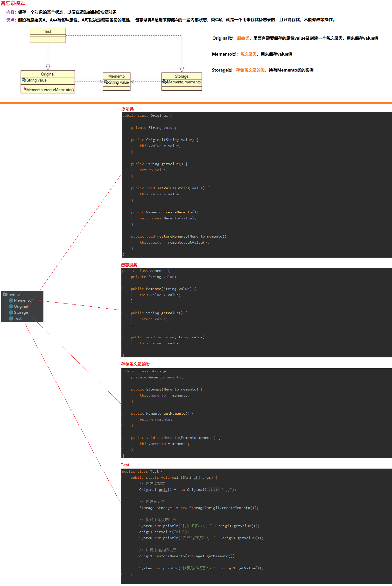This screenshot has height=586, width=392.
Task: Click the red 存储备忘录的类 heading
Action: tap(135, 364)
